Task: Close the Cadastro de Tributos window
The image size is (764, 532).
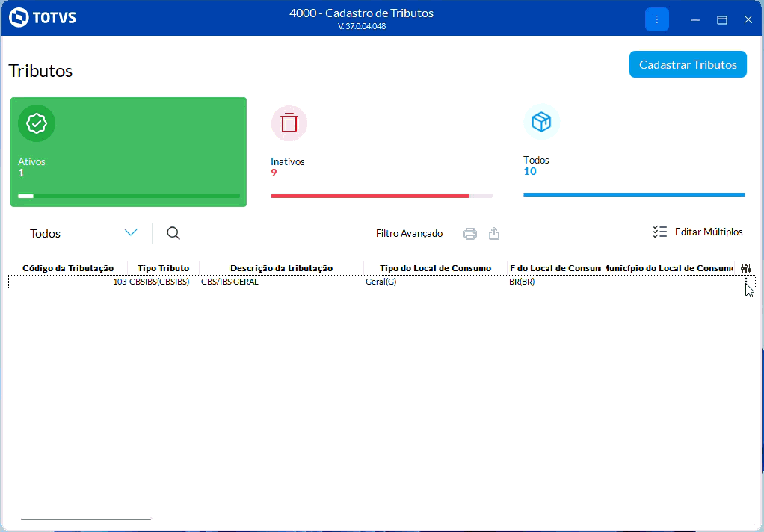Action: point(748,19)
